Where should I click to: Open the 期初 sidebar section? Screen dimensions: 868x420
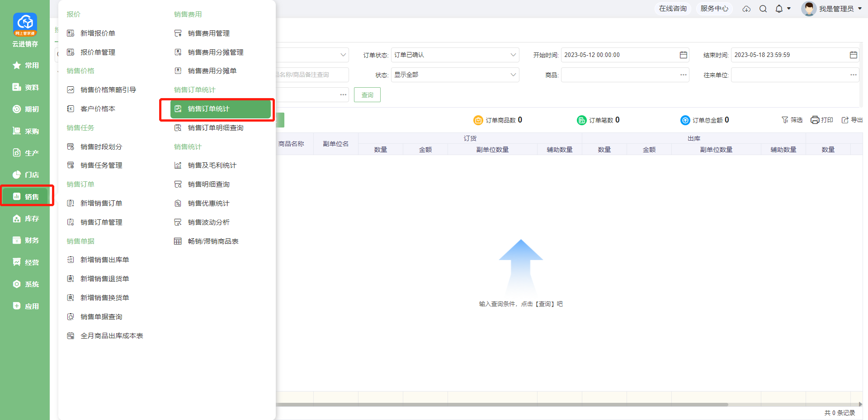point(25,109)
